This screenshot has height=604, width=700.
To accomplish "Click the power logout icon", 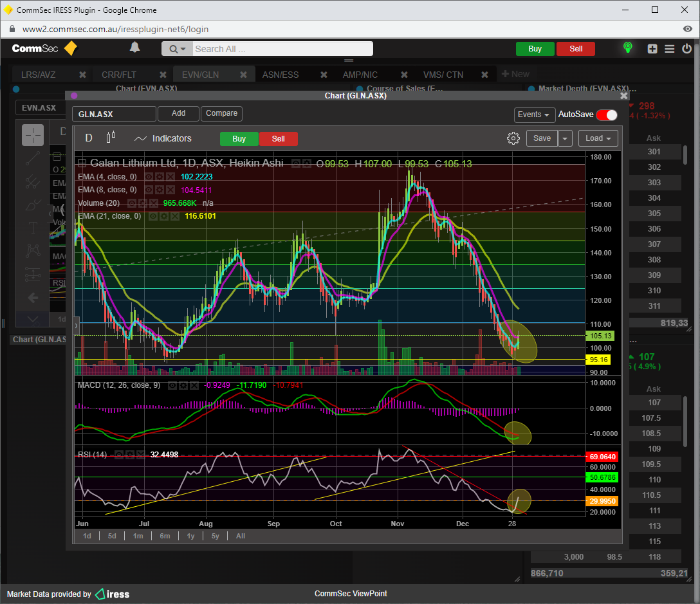I will click(x=686, y=49).
